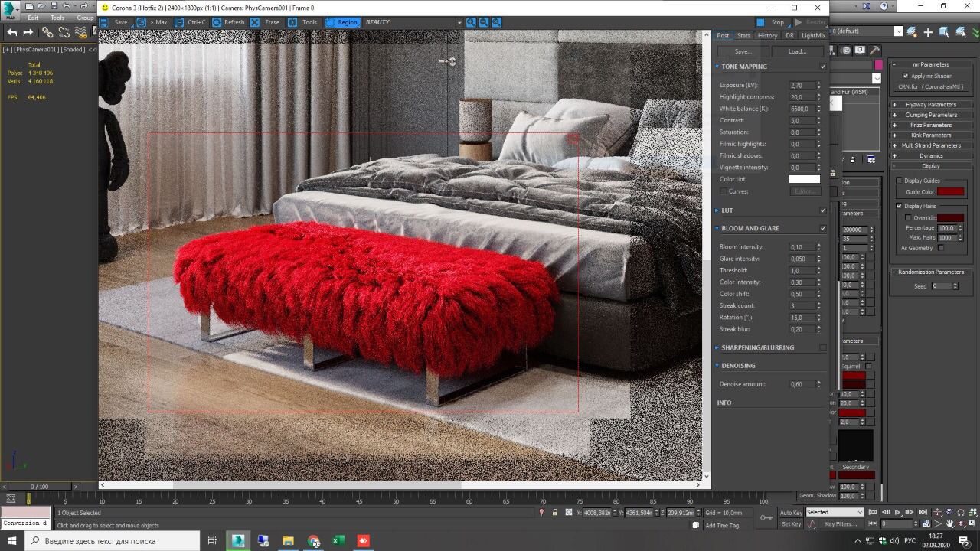980x551 pixels.
Task: Click the Auto Key button
Action: (x=791, y=512)
